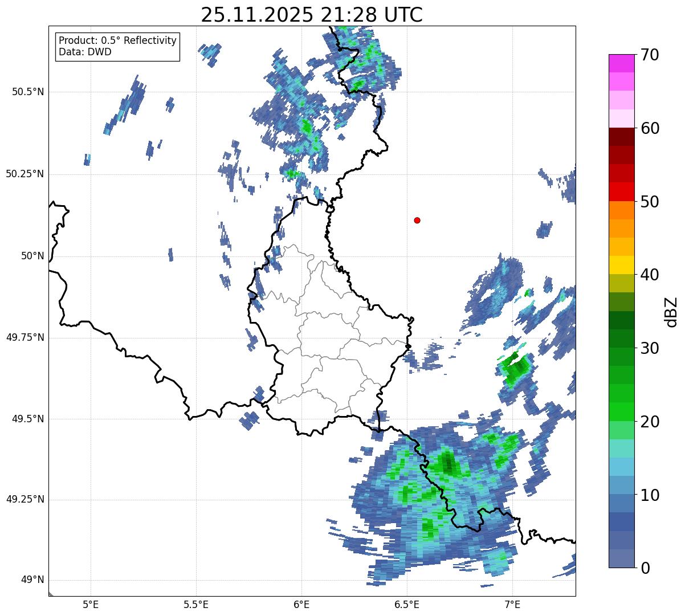This screenshot has height=616, width=685.
Task: Click the longitude label 7°E
Action: tap(512, 604)
